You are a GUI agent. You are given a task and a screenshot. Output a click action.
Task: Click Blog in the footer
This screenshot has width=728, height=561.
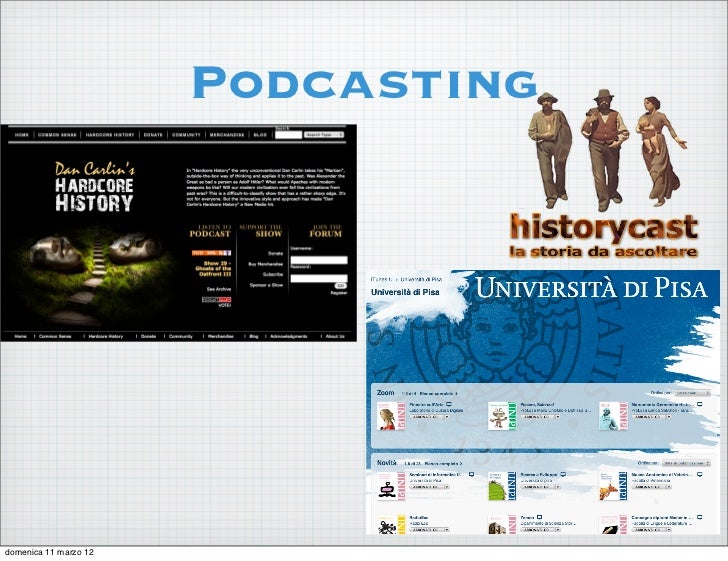(x=254, y=336)
